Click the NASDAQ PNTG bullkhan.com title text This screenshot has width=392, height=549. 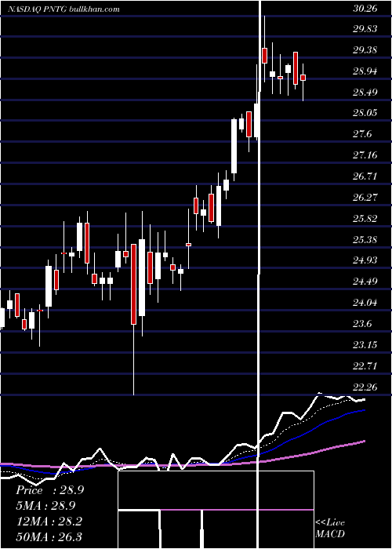pyautogui.click(x=64, y=9)
